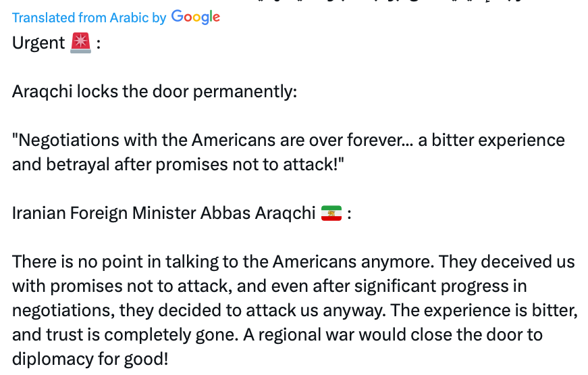Image resolution: width=588 pixels, height=375 pixels.
Task: Click the word "Urgent"
Action: click(38, 43)
